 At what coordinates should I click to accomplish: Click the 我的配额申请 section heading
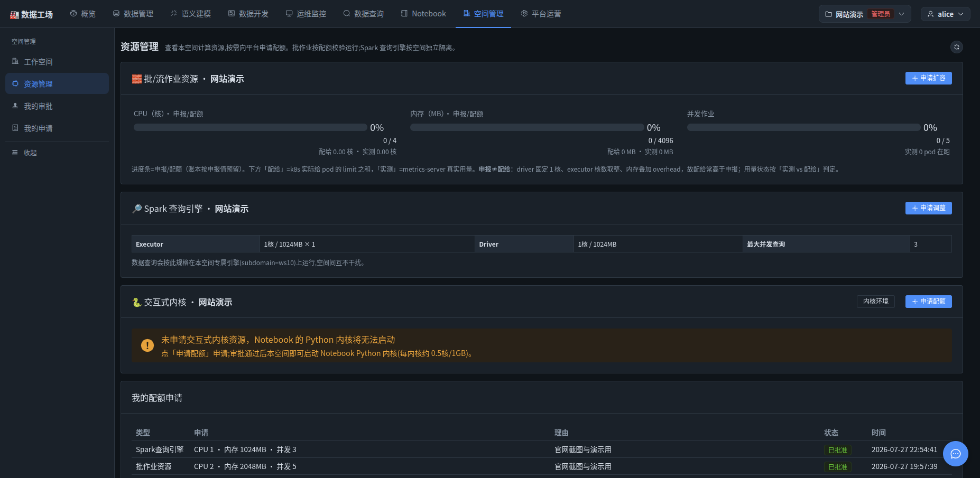(157, 398)
